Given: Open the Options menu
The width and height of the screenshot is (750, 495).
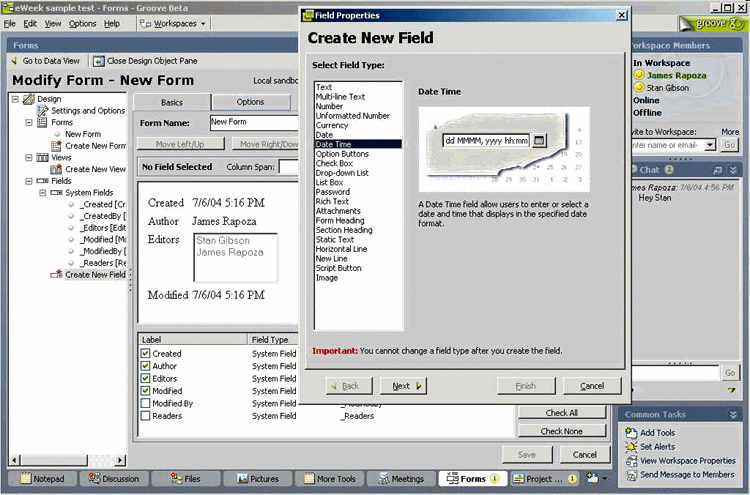Looking at the screenshot, I should (82, 23).
